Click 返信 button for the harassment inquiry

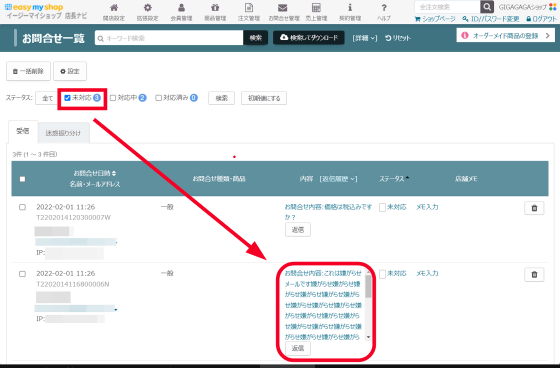(298, 348)
